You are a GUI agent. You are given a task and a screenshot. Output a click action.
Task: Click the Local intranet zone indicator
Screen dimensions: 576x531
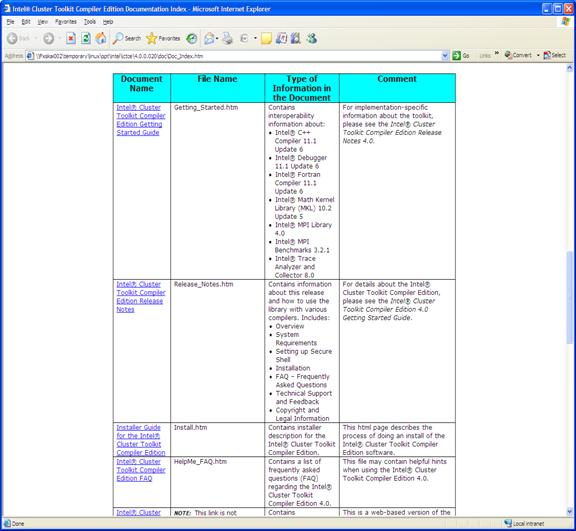coord(524,523)
